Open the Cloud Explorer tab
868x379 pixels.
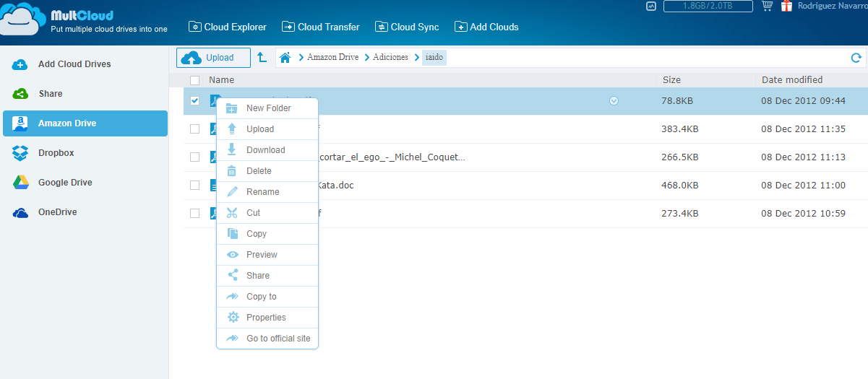[x=228, y=27]
